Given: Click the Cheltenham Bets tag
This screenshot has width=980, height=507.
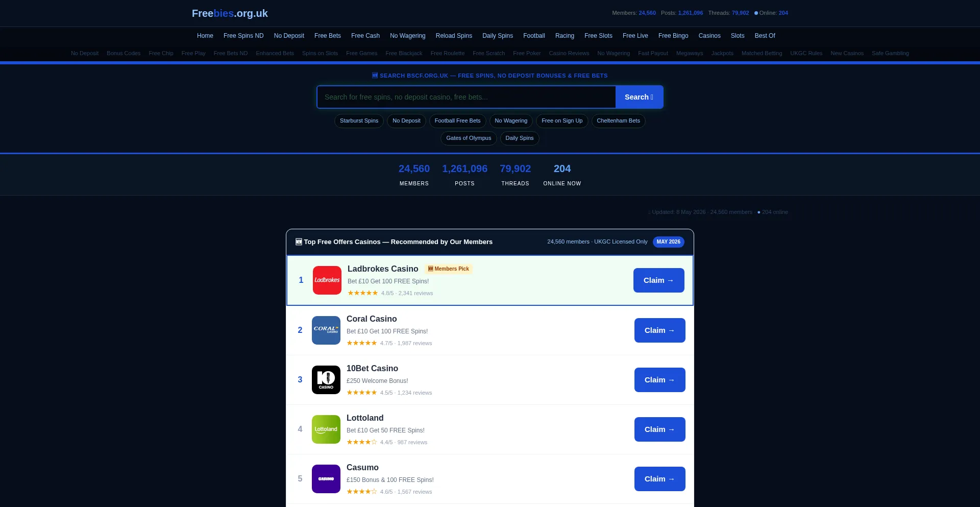Looking at the screenshot, I should 618,121.
